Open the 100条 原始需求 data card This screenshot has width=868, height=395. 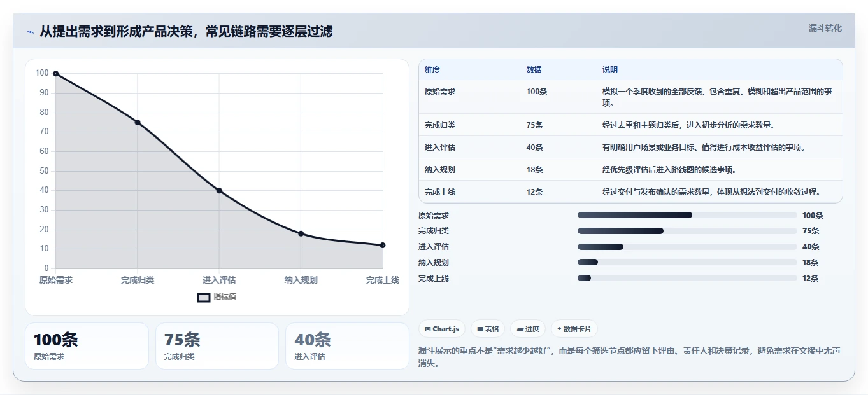click(x=87, y=346)
